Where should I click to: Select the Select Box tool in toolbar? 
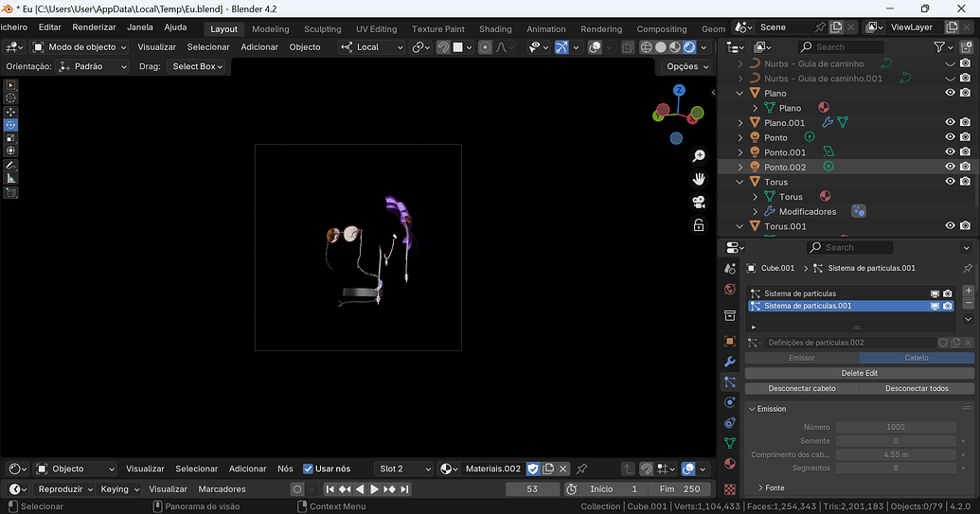(x=10, y=85)
